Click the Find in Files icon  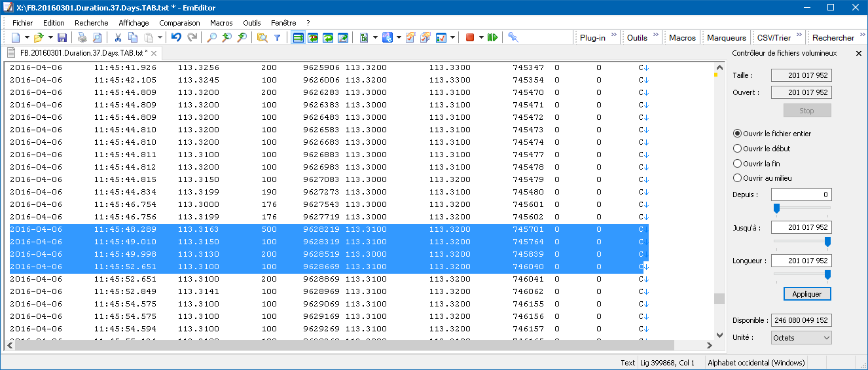262,38
